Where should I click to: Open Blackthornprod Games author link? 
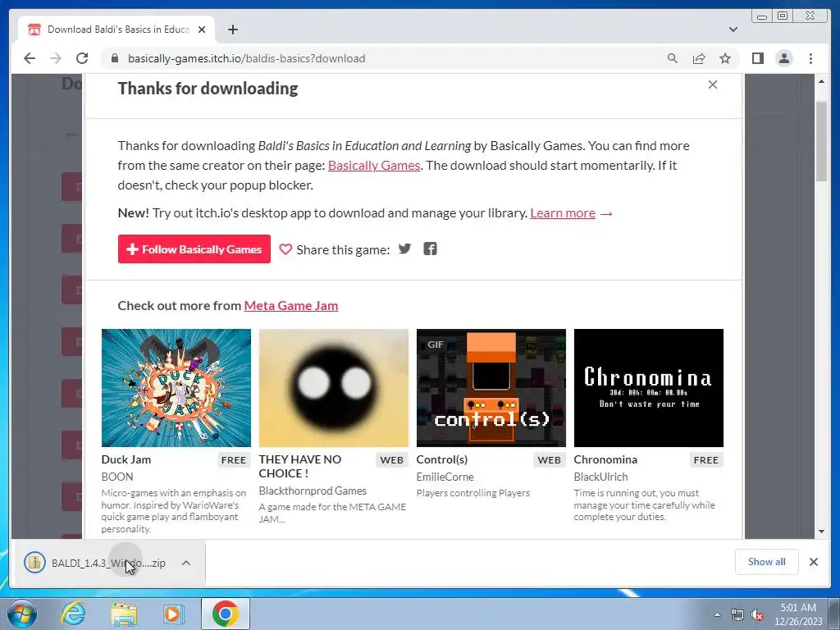tap(313, 491)
